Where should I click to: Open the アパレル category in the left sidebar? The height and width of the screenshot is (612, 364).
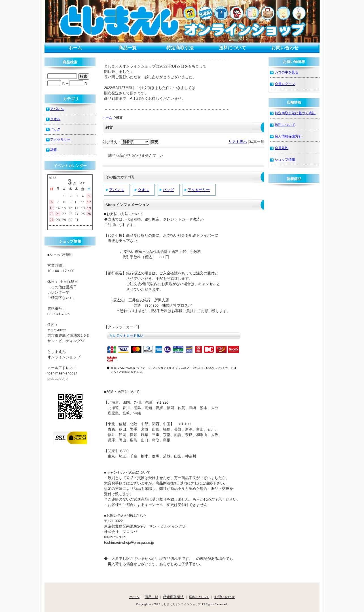point(57,109)
